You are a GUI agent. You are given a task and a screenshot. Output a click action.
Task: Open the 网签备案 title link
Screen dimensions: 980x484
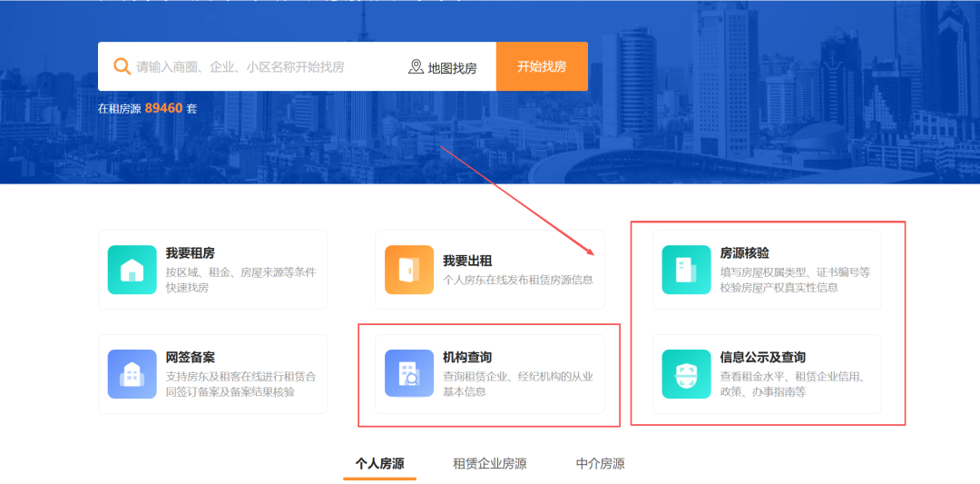pos(190,358)
